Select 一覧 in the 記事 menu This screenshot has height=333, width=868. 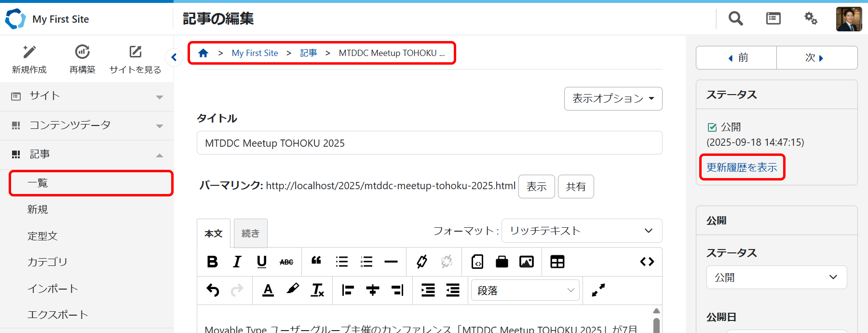click(x=91, y=183)
